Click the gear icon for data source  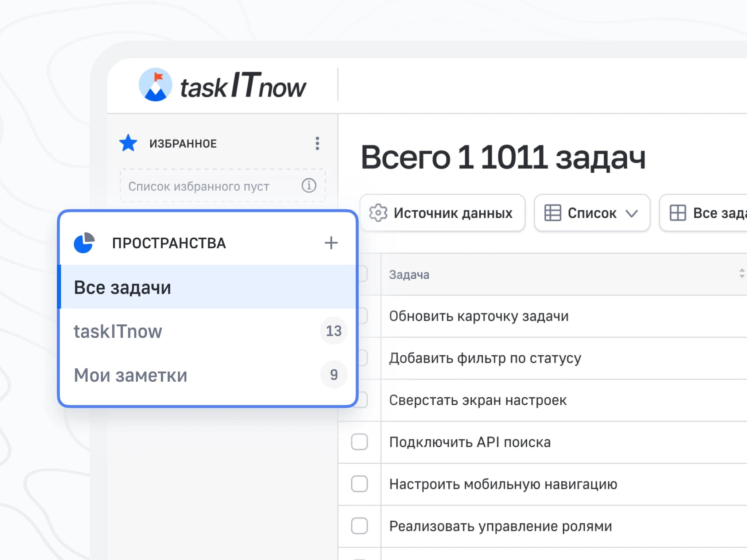coord(378,213)
